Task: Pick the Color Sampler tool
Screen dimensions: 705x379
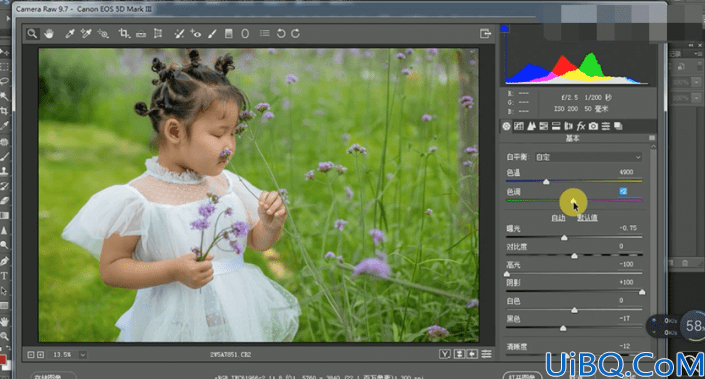Action: click(86, 34)
